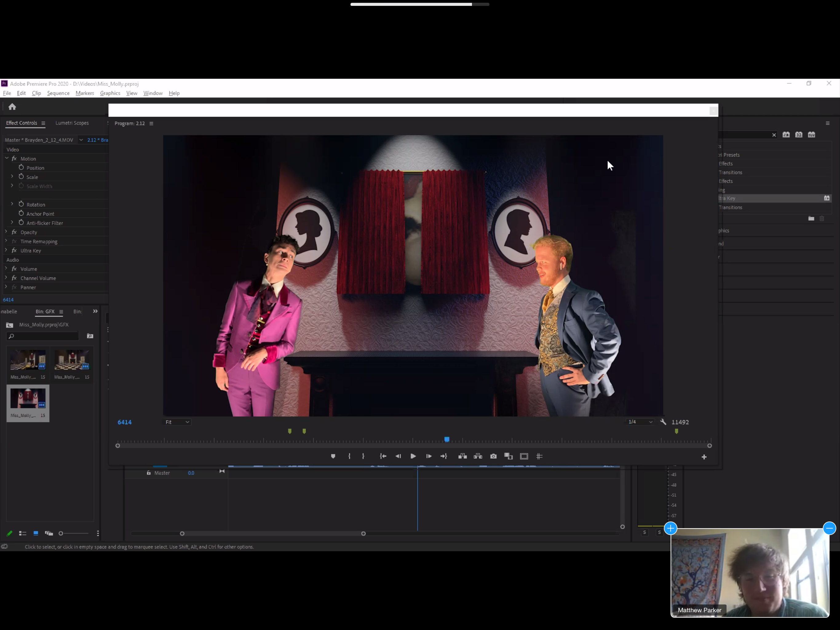Switch to the Lumetri Scopes tab
Image resolution: width=840 pixels, height=630 pixels.
pos(72,123)
